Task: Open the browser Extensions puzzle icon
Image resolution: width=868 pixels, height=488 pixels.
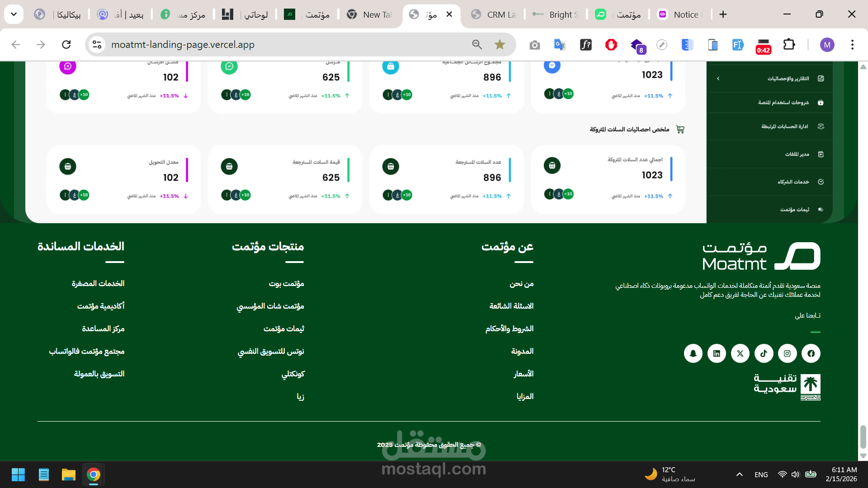Action: pyautogui.click(x=789, y=44)
